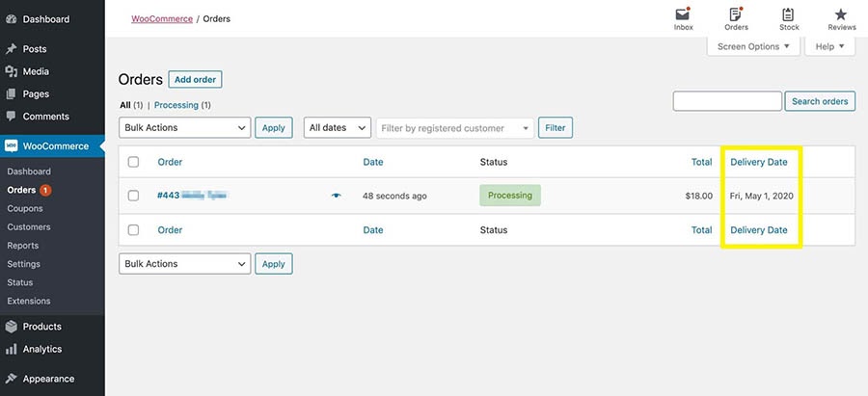Open Analytics in the sidebar
This screenshot has width=868, height=396.
tap(41, 349)
